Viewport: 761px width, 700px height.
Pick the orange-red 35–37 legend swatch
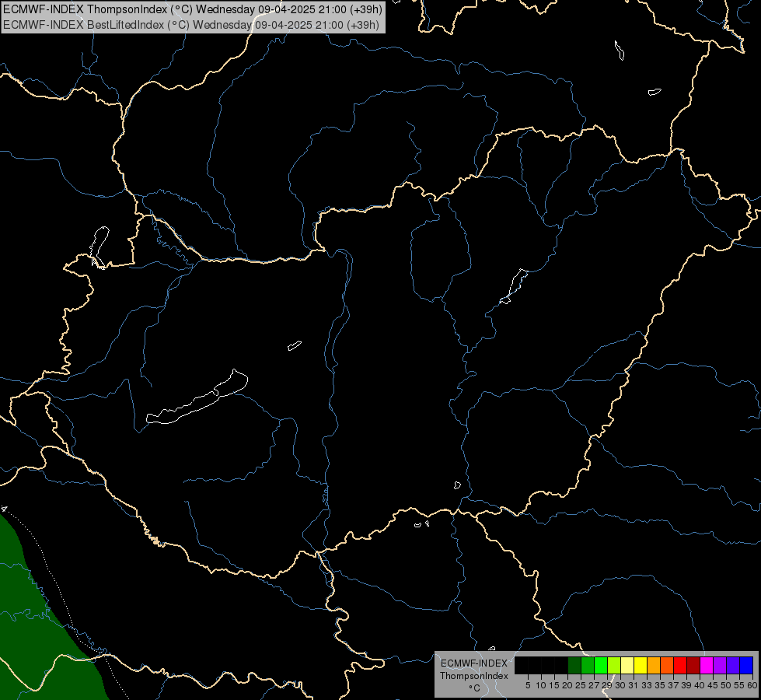[x=667, y=665]
